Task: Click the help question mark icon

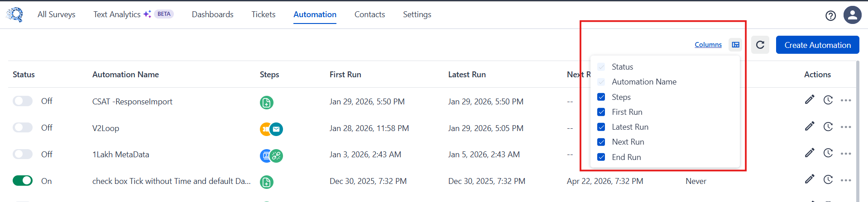Action: pyautogui.click(x=830, y=16)
